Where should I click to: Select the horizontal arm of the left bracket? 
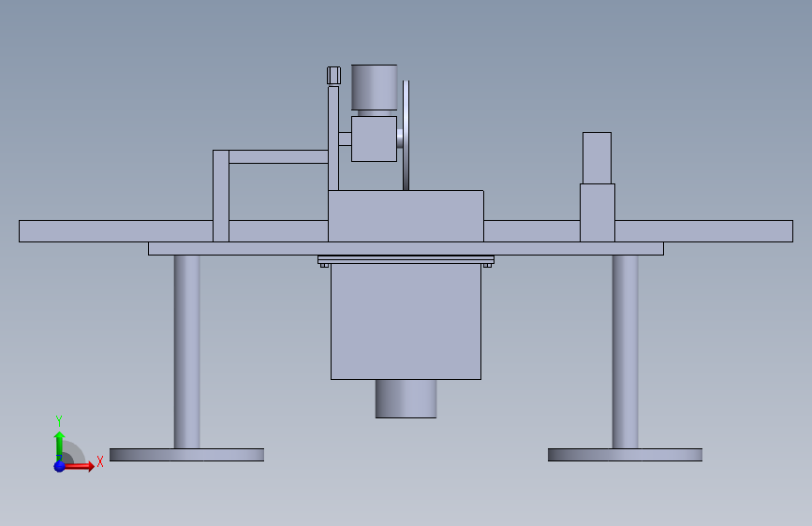click(278, 157)
